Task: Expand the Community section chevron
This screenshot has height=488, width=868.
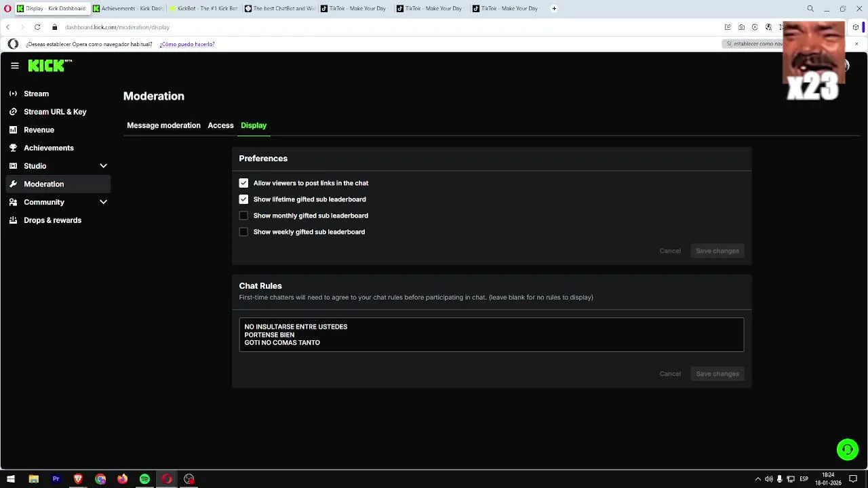Action: [103, 202]
